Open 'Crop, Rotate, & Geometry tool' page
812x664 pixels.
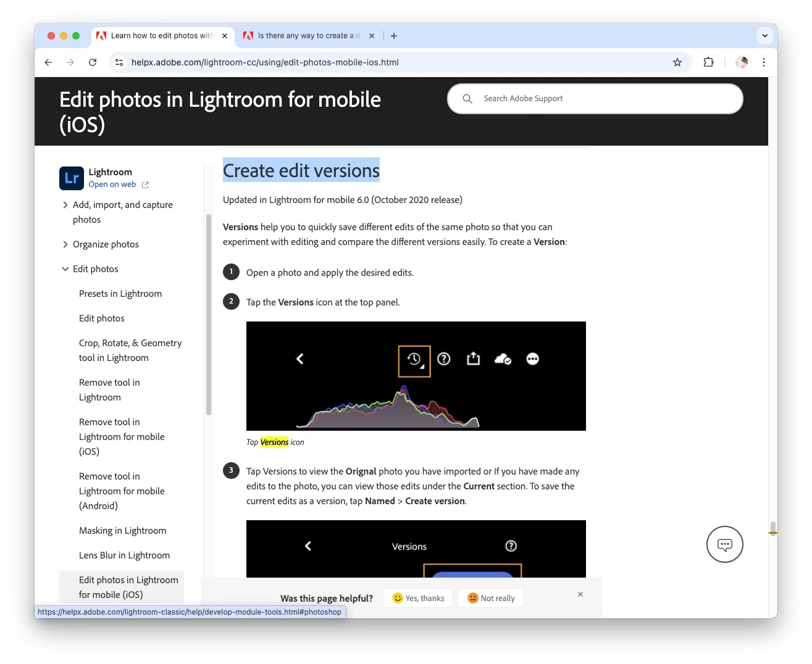(x=130, y=351)
